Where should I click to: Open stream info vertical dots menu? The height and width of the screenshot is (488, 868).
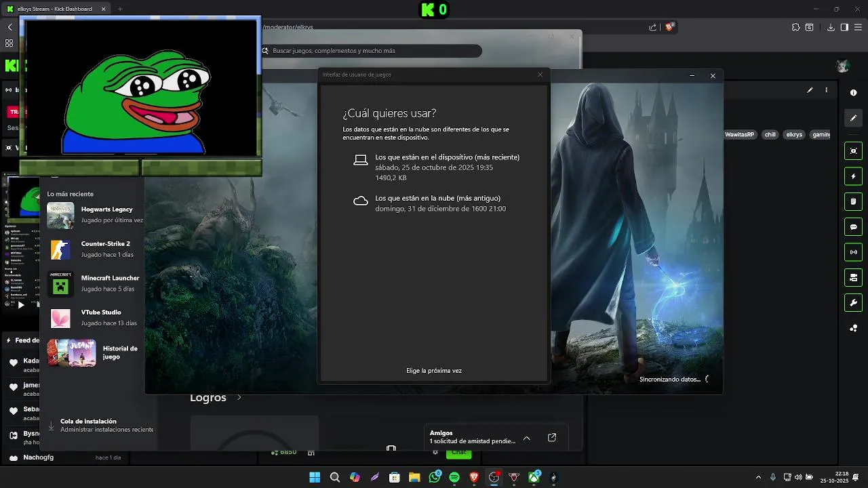pos(826,90)
